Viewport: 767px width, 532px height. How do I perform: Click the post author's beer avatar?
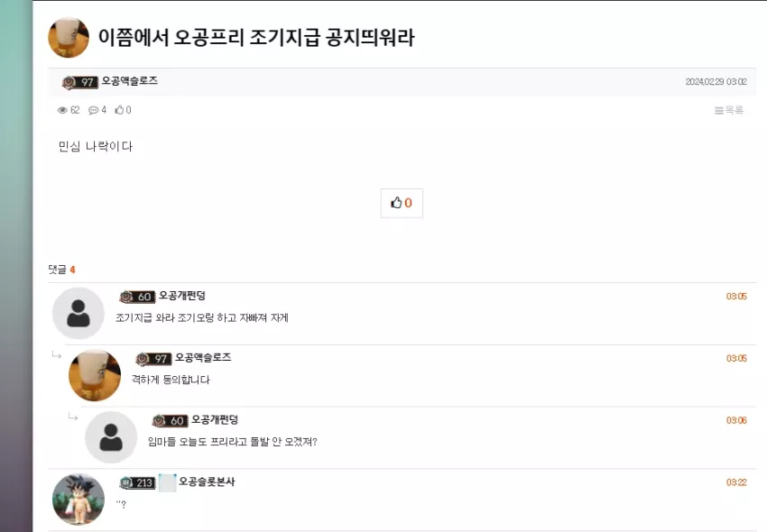(69, 38)
